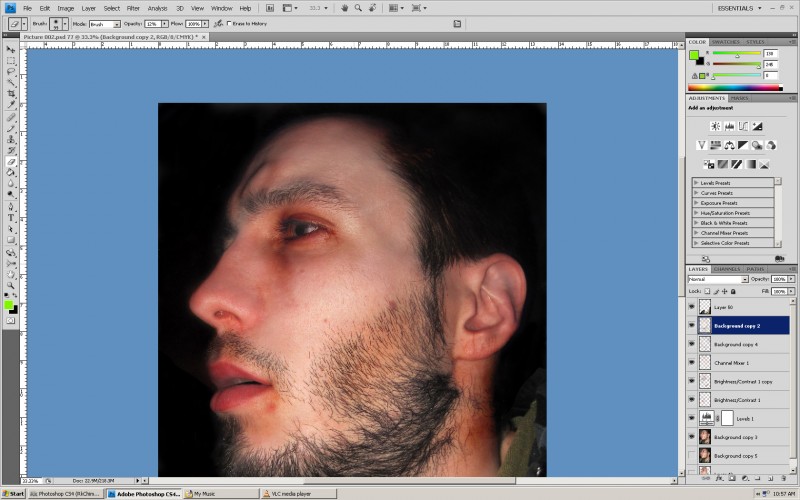800x500 pixels.
Task: Switch to the Masks tab
Action: click(x=739, y=98)
